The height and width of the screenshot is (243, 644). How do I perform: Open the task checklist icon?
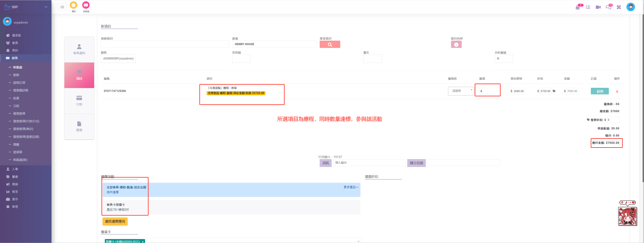(588, 7)
